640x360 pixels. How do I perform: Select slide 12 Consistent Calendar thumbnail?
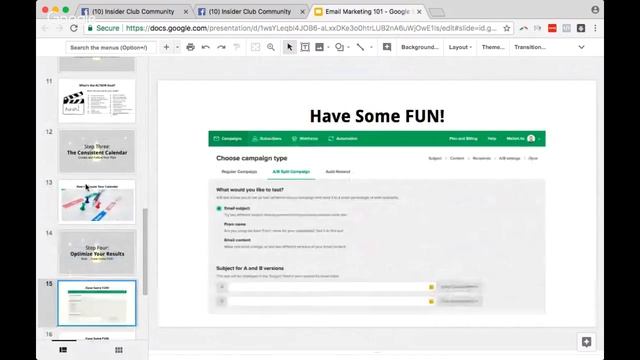[97, 151]
